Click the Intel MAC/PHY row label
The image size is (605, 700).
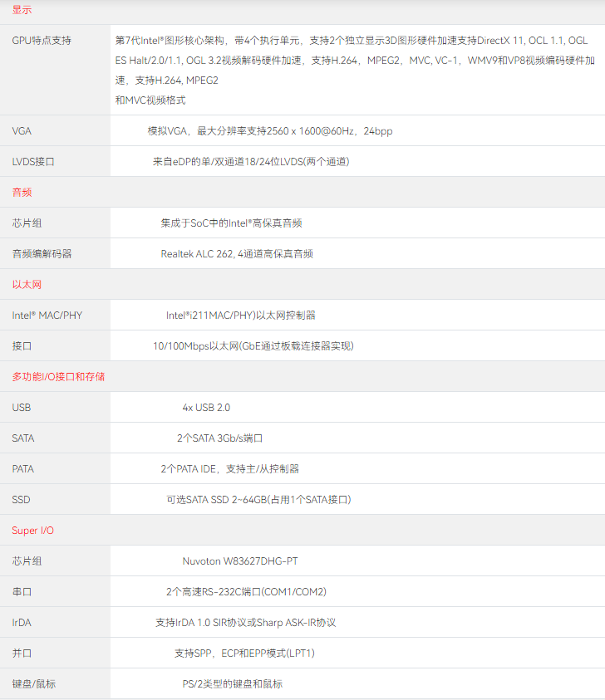tap(47, 316)
